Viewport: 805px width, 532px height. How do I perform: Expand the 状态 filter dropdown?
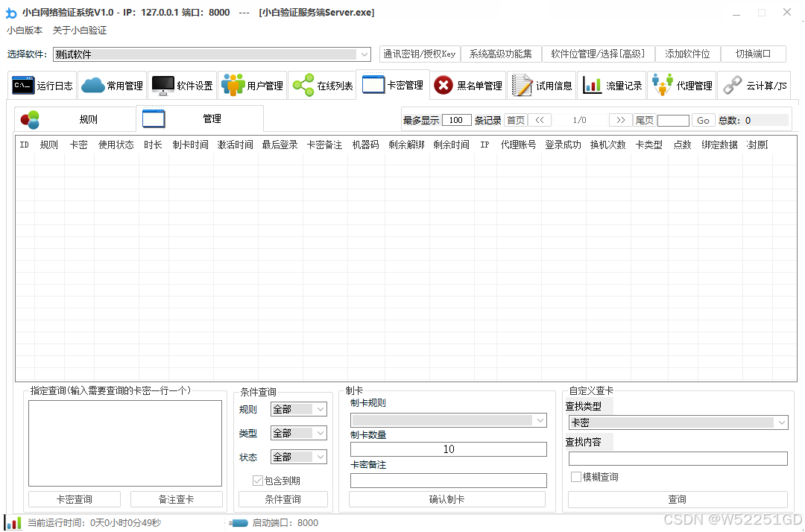pyautogui.click(x=299, y=457)
